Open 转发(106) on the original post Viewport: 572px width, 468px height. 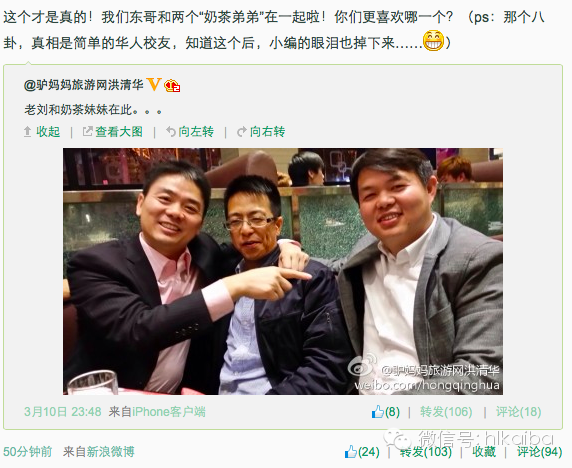tap(446, 412)
